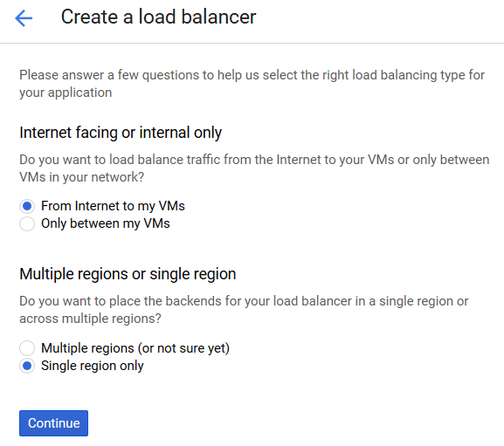This screenshot has height=446, width=504.
Task: Click the 'your application' text line
Action: [66, 93]
